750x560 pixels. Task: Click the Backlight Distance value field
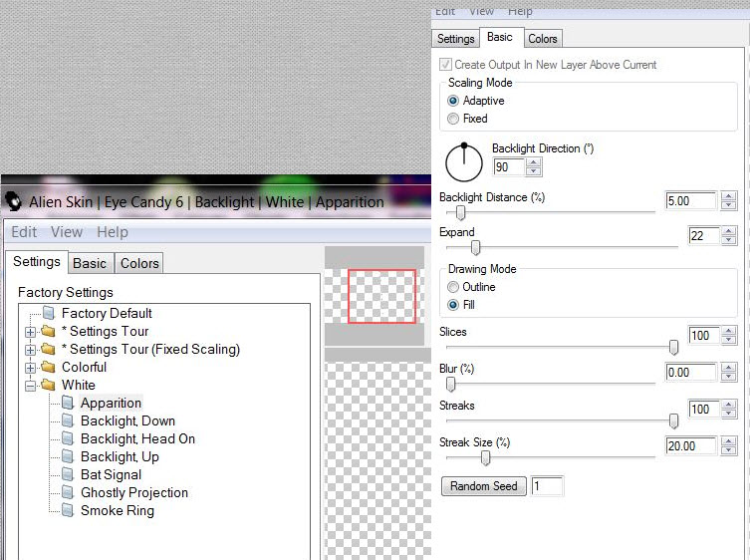pyautogui.click(x=690, y=201)
